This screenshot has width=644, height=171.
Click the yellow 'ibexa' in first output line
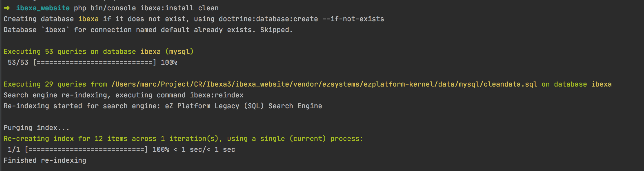coord(88,19)
